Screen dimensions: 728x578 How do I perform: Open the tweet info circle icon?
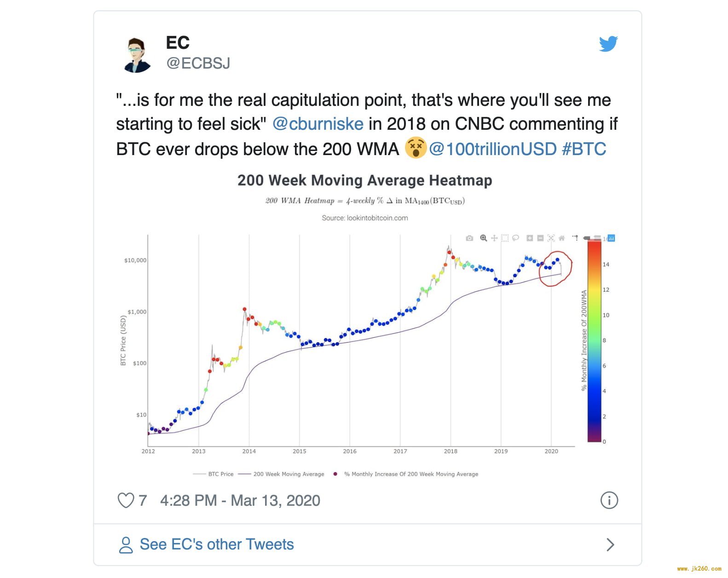click(609, 500)
